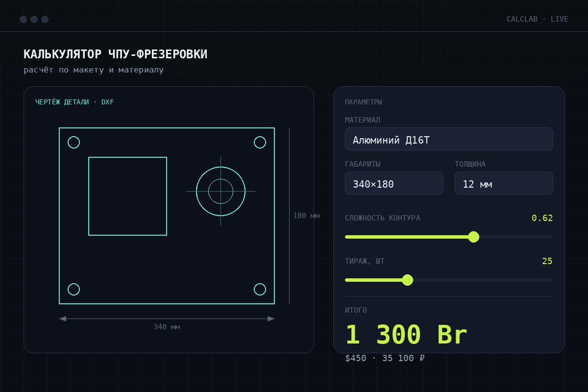Image resolution: width=588 pixels, height=392 pixels.
Task: Open the Материал field Алюминий Д16Т
Action: tap(449, 139)
